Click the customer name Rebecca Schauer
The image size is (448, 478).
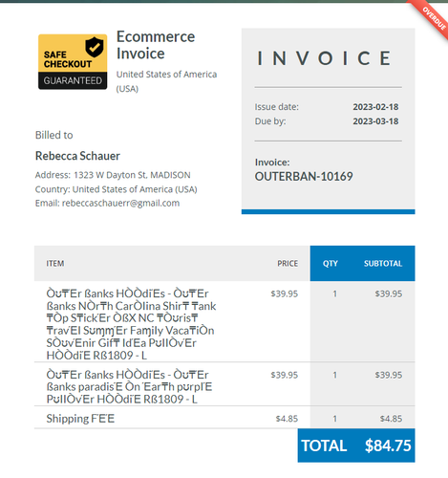tap(77, 156)
